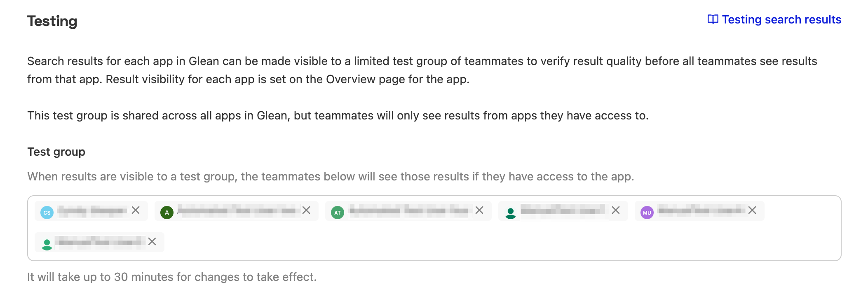Click the purple MU avatar
Image resolution: width=868 pixels, height=304 pixels.
[647, 213]
